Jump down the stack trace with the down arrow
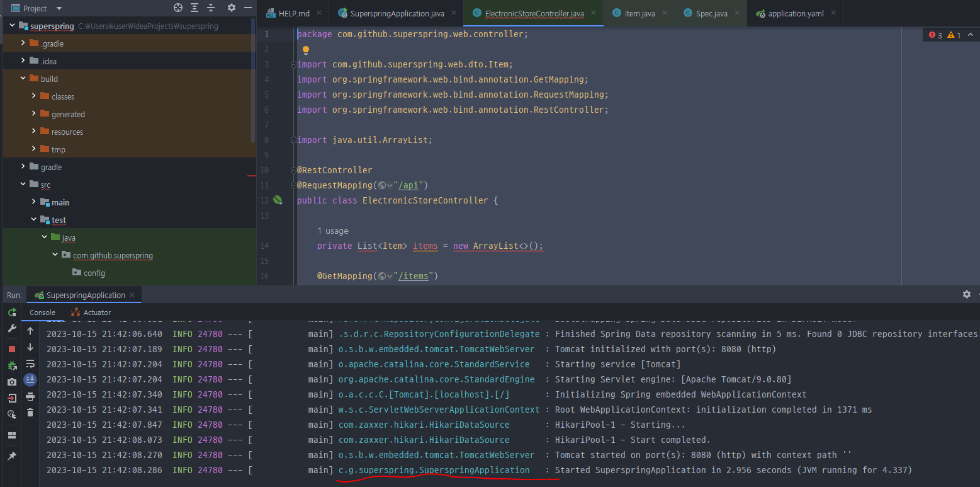Image resolution: width=980 pixels, height=487 pixels. pos(30,347)
